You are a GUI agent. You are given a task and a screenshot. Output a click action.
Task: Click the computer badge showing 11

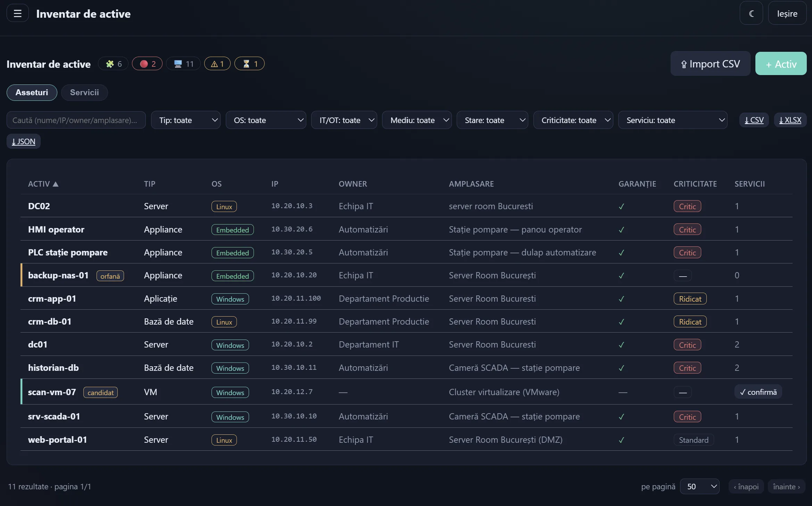183,64
